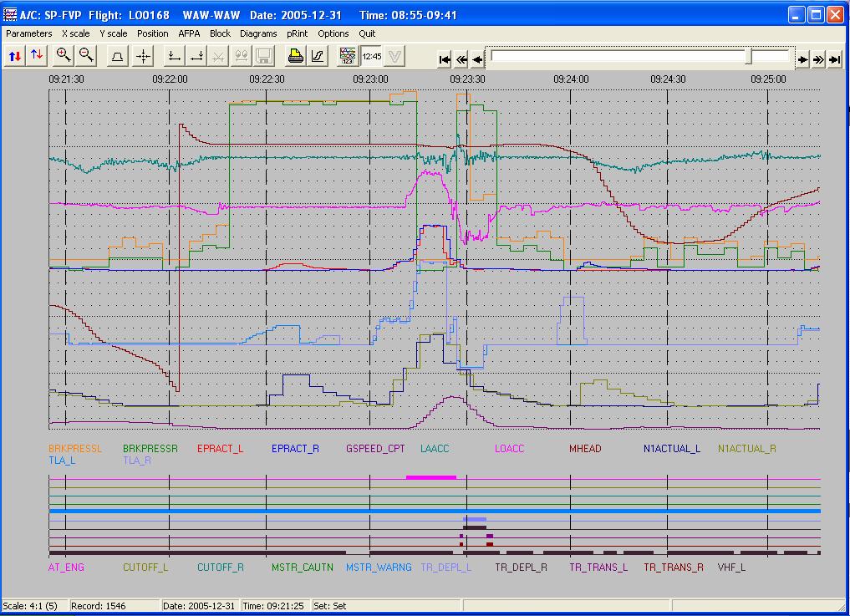Toggle the 12:45 time display button
The image size is (850, 616).
coord(371,56)
